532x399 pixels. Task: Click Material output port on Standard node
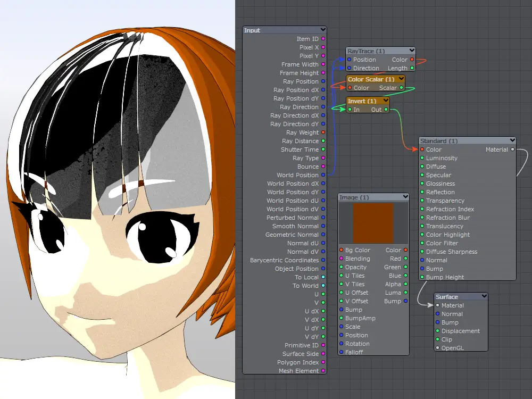[512, 149]
